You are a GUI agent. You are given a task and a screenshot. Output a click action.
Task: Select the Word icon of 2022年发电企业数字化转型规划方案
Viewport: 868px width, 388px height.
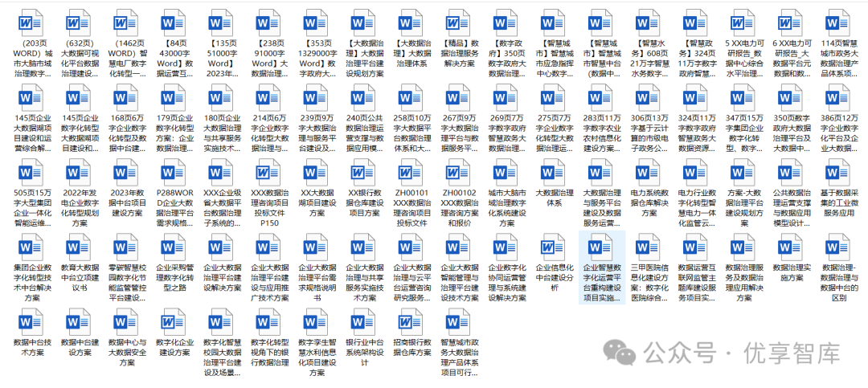78,173
